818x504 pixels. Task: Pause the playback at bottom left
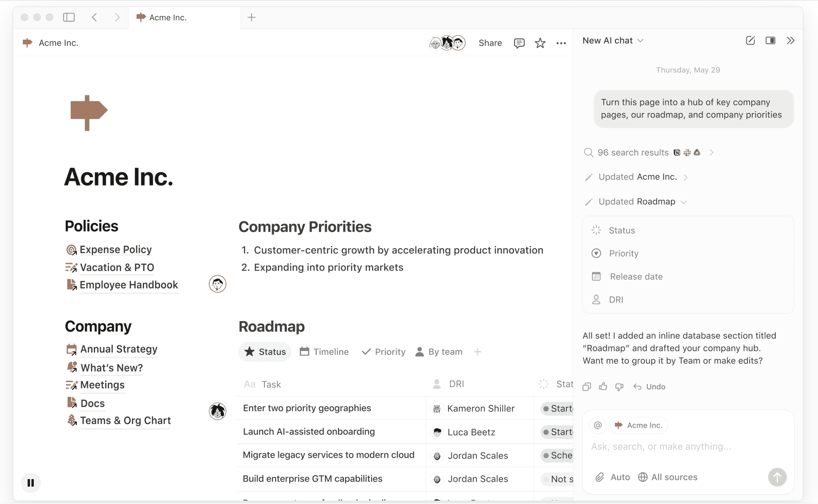[x=31, y=483]
